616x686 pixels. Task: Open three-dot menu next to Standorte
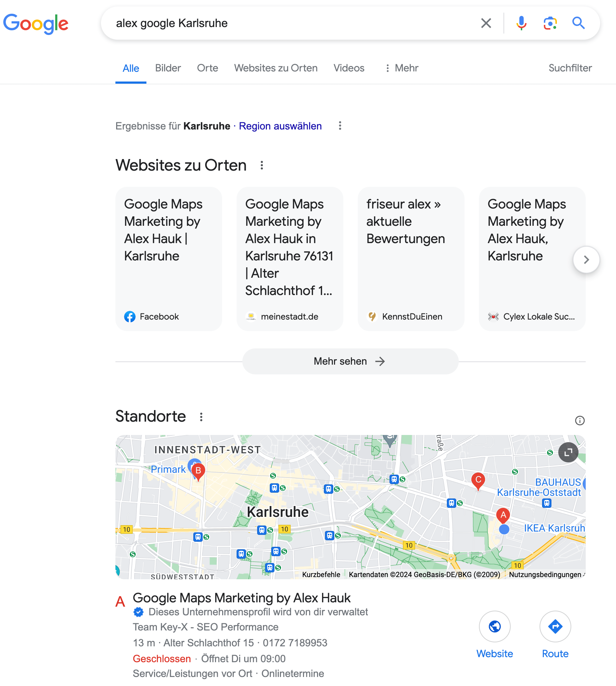(x=201, y=417)
